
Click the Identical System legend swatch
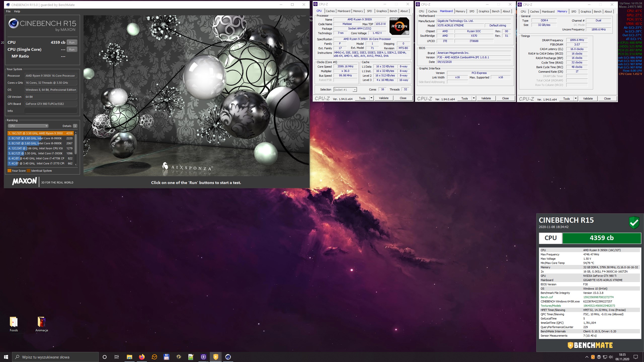[29, 171]
